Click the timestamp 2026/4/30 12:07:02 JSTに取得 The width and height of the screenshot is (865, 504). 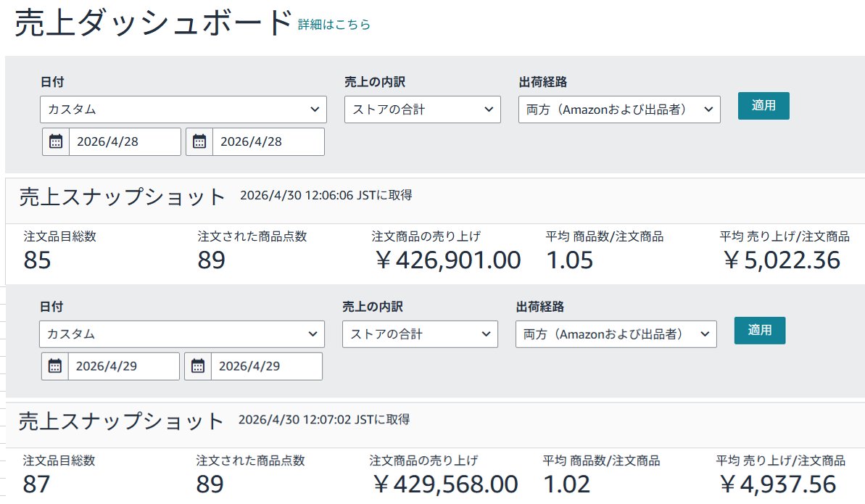(324, 420)
